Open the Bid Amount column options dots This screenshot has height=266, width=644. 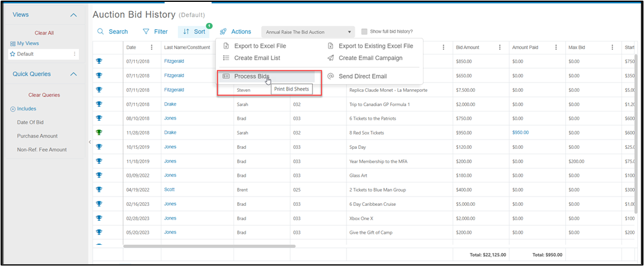[500, 47]
